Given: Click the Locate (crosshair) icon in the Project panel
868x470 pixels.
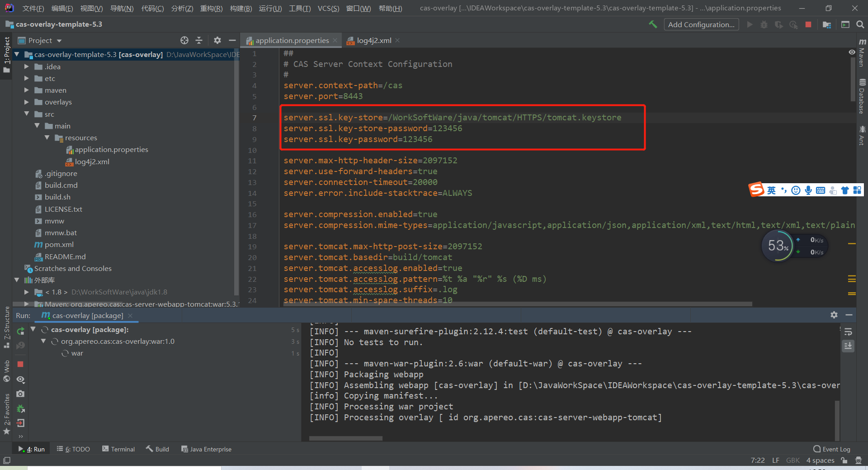Looking at the screenshot, I should 184,40.
